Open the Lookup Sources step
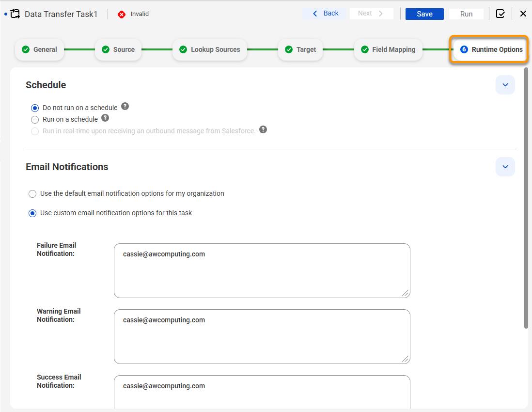The height and width of the screenshot is (412, 532). click(x=210, y=49)
